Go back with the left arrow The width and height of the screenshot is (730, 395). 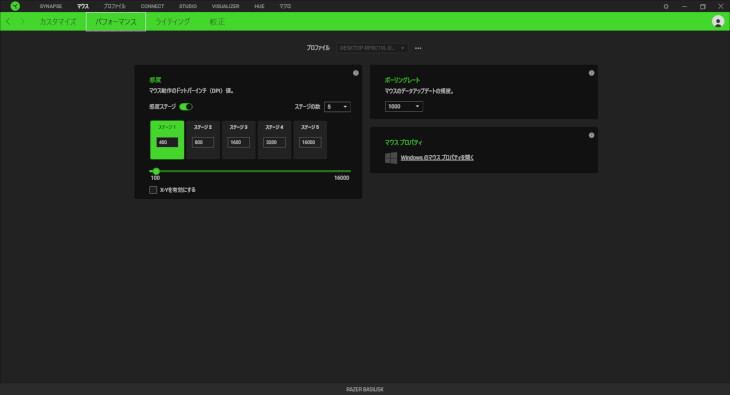click(8, 21)
